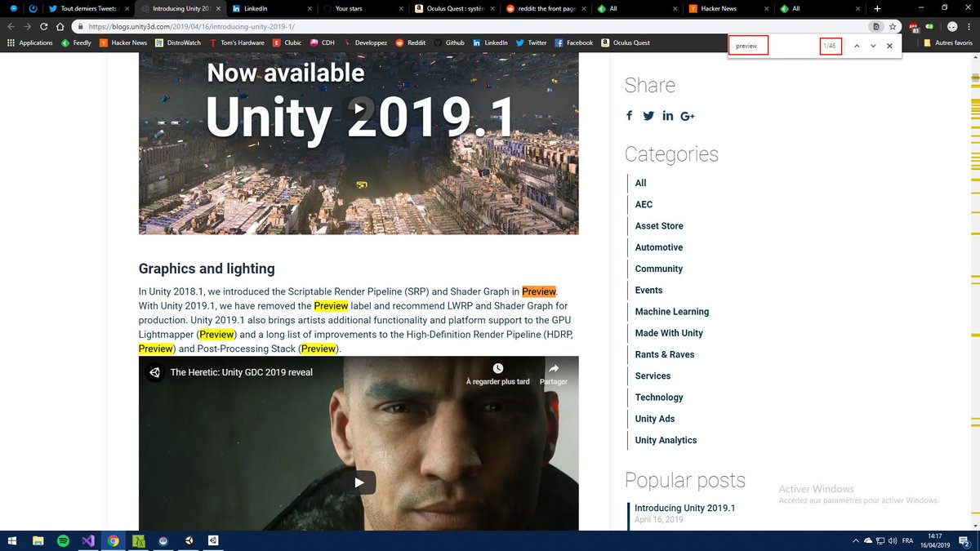Select the Machine Learning category
This screenshot has height=551, width=980.
coord(672,312)
